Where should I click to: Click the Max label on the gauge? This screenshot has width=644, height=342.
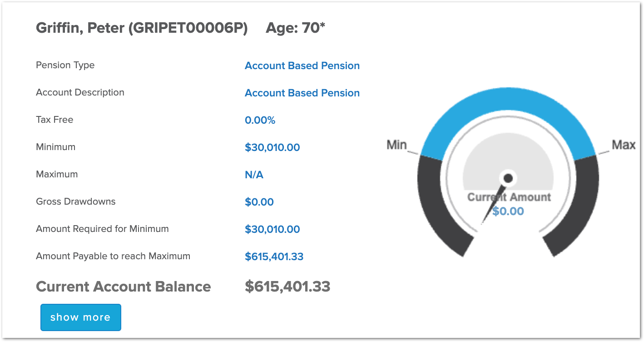point(623,145)
